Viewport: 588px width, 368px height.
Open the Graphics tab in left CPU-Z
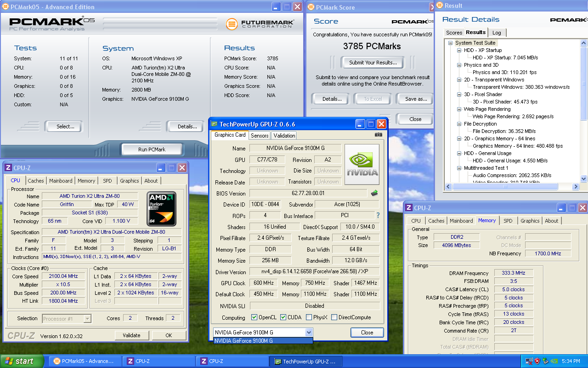coord(130,181)
